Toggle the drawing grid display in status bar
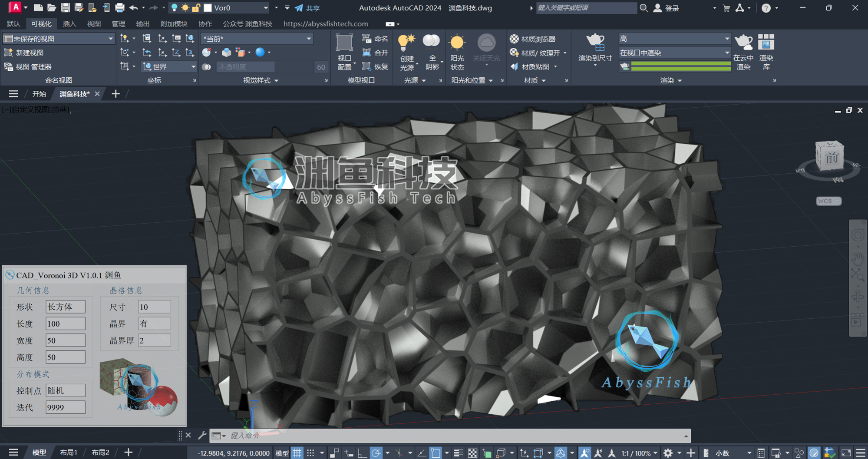This screenshot has width=868, height=459. pyautogui.click(x=297, y=453)
